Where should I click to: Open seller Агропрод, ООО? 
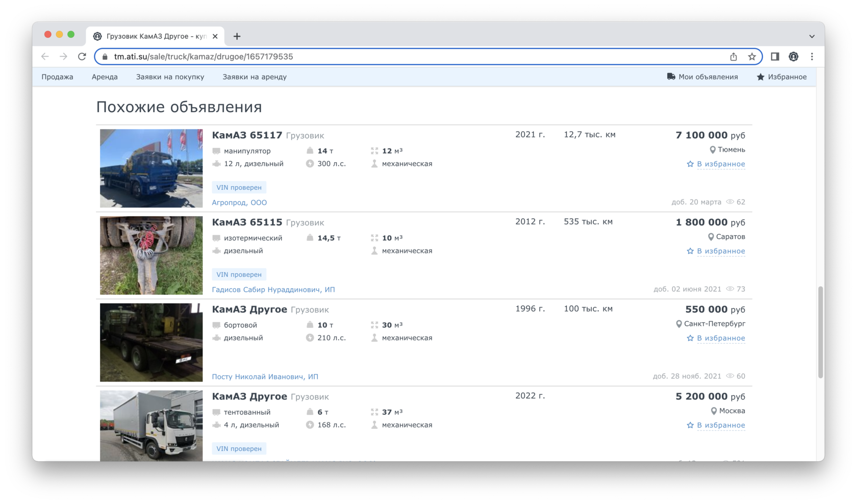[239, 203]
